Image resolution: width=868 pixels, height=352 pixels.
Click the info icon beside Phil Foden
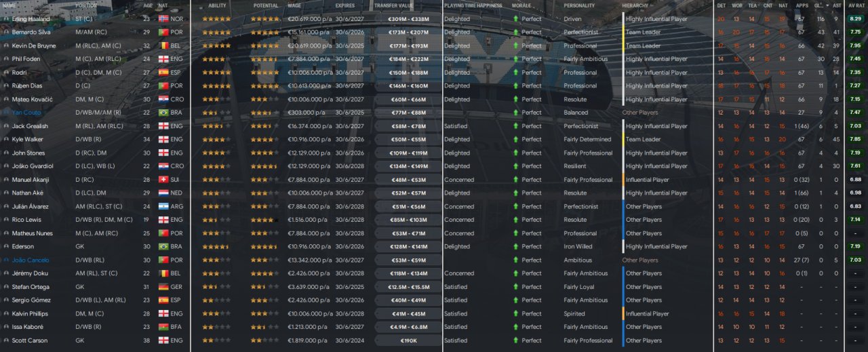coord(6,59)
